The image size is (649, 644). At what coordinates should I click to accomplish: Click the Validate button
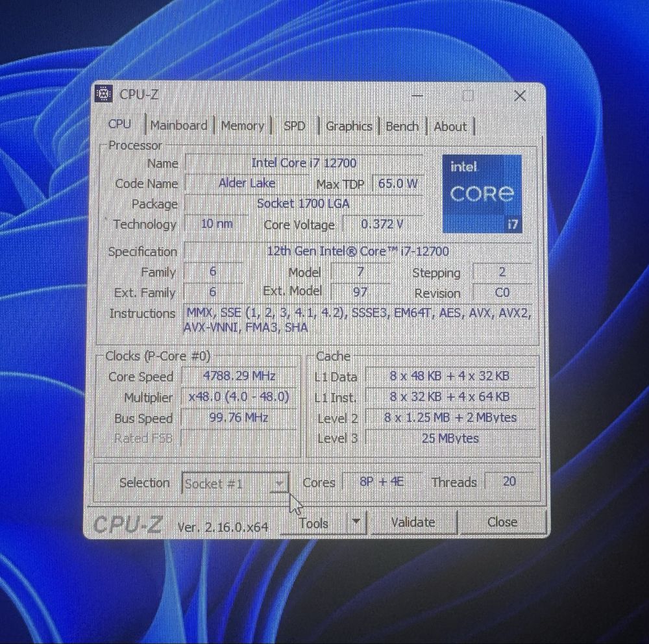click(x=413, y=522)
